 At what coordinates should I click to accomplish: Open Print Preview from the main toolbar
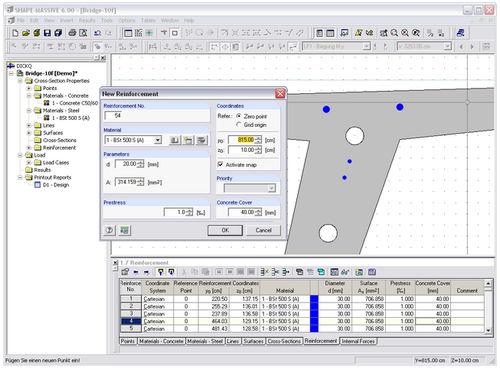pos(83,33)
